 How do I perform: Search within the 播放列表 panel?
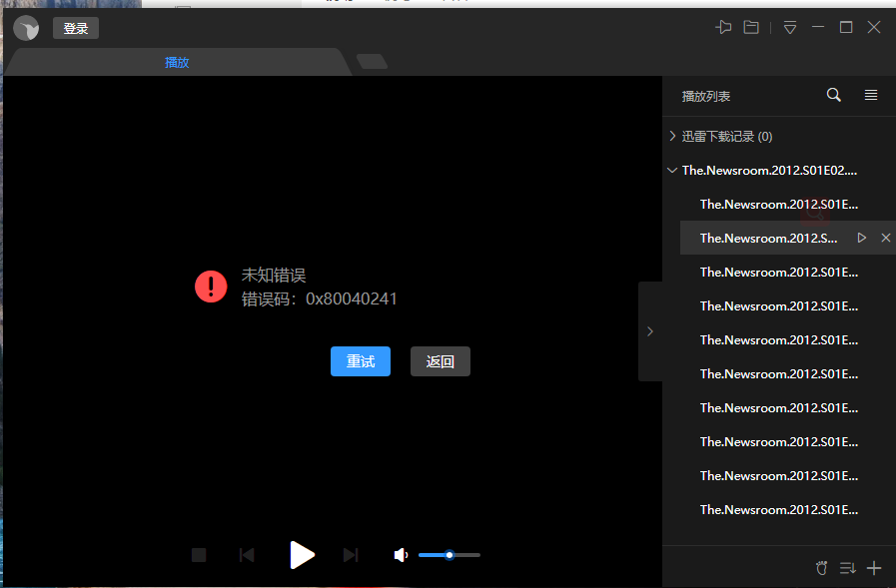pos(833,95)
